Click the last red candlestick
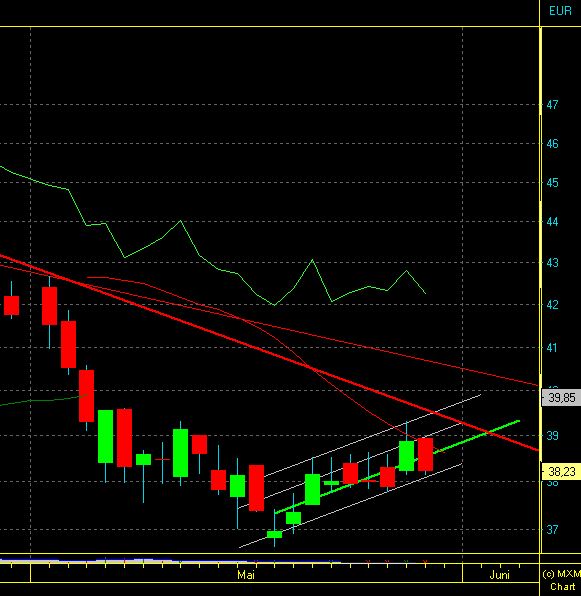This screenshot has width=581, height=596. [x=425, y=455]
